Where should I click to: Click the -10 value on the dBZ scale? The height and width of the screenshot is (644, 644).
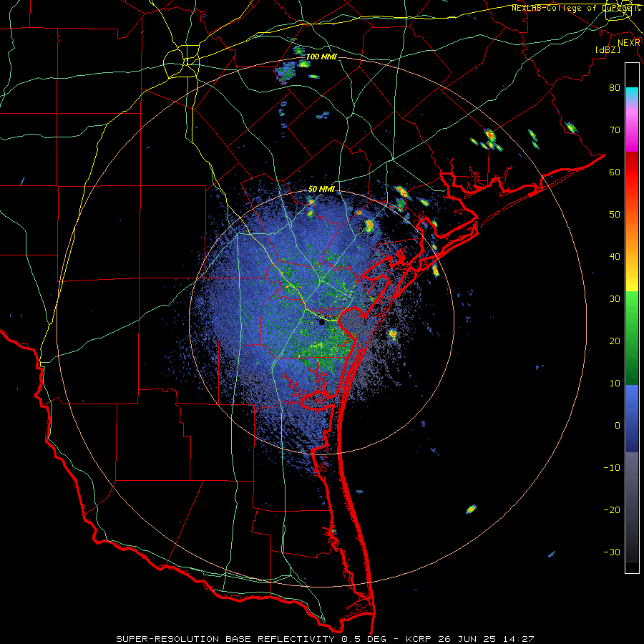click(x=612, y=468)
